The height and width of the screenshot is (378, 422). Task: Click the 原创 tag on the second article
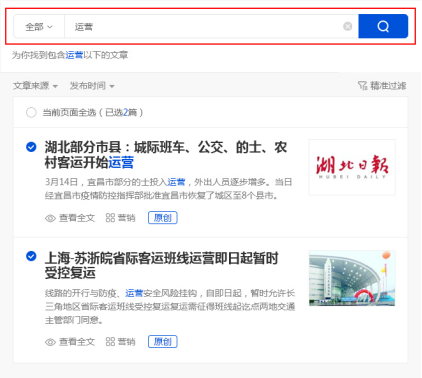pyautogui.click(x=163, y=341)
